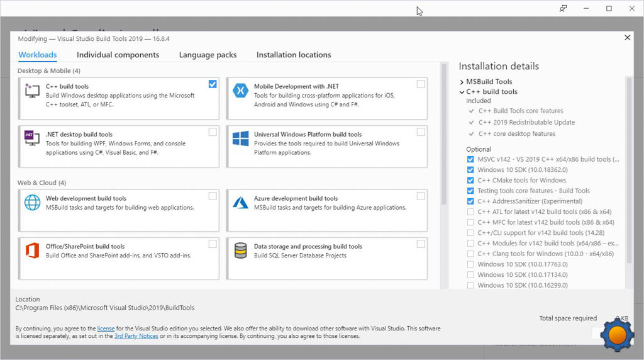
Task: Click the Universal Windows Platform Windows logo icon
Action: pyautogui.click(x=240, y=138)
